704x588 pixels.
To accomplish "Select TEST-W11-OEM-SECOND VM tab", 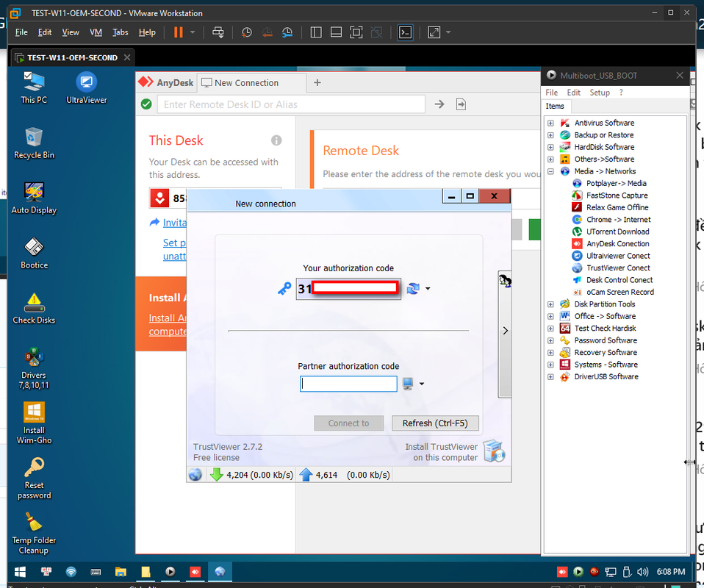I will [72, 57].
